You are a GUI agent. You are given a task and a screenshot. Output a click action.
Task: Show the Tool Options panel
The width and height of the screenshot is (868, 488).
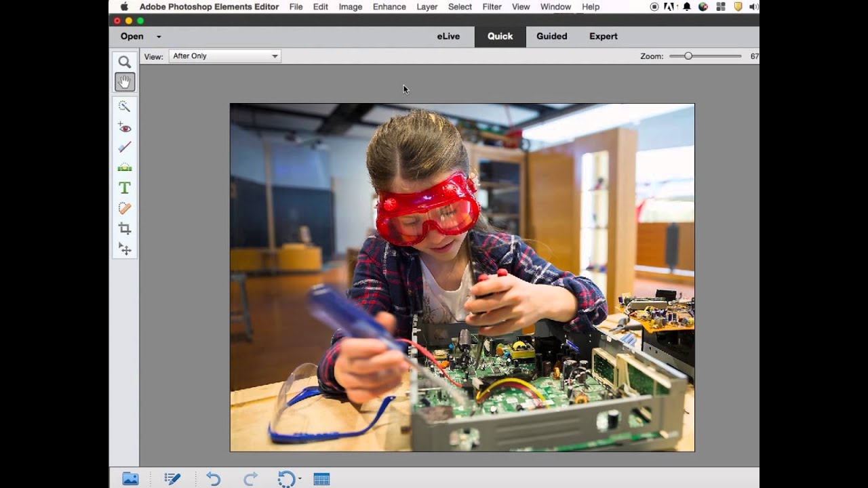point(172,479)
